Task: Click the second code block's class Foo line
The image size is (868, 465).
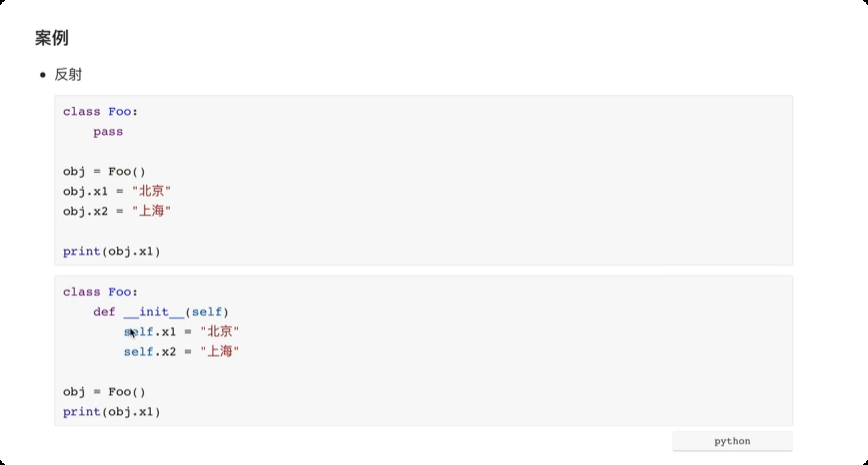Action: (100, 291)
